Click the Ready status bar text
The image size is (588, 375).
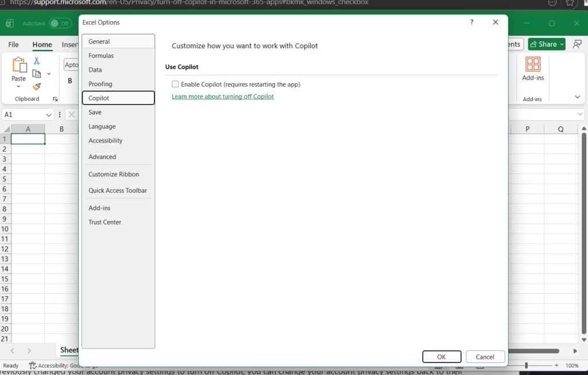pyautogui.click(x=11, y=366)
